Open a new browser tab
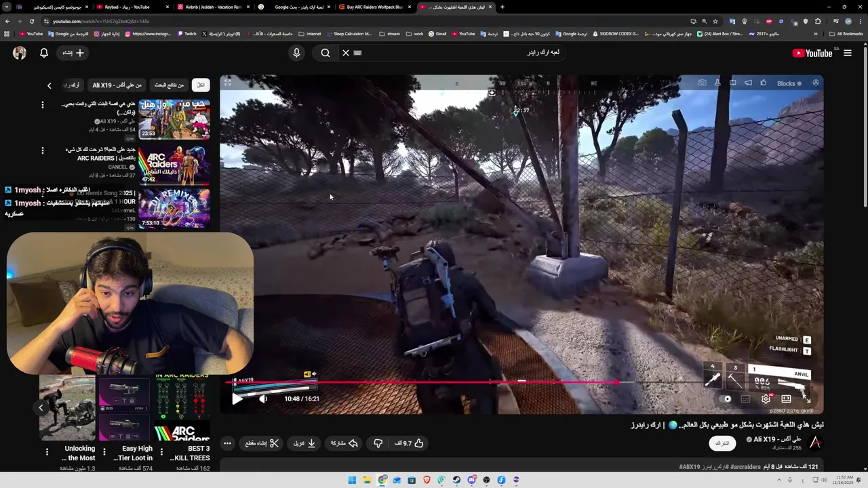 pos(502,7)
